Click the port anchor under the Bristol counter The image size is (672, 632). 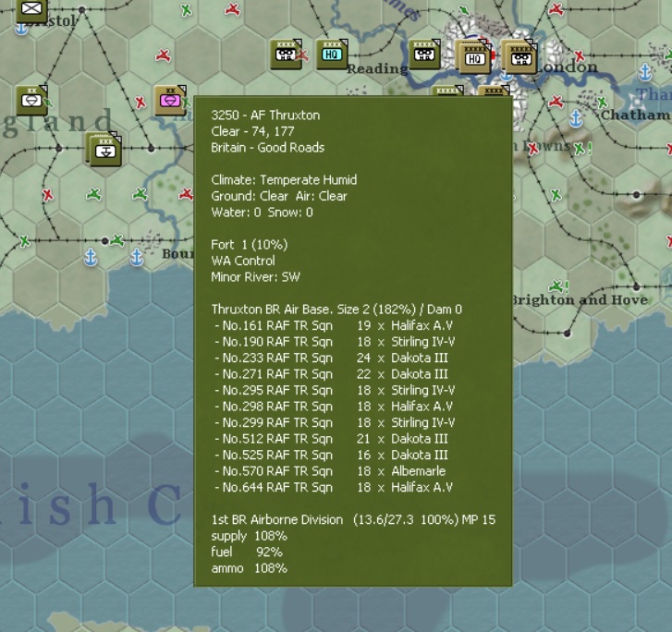pyautogui.click(x=20, y=30)
